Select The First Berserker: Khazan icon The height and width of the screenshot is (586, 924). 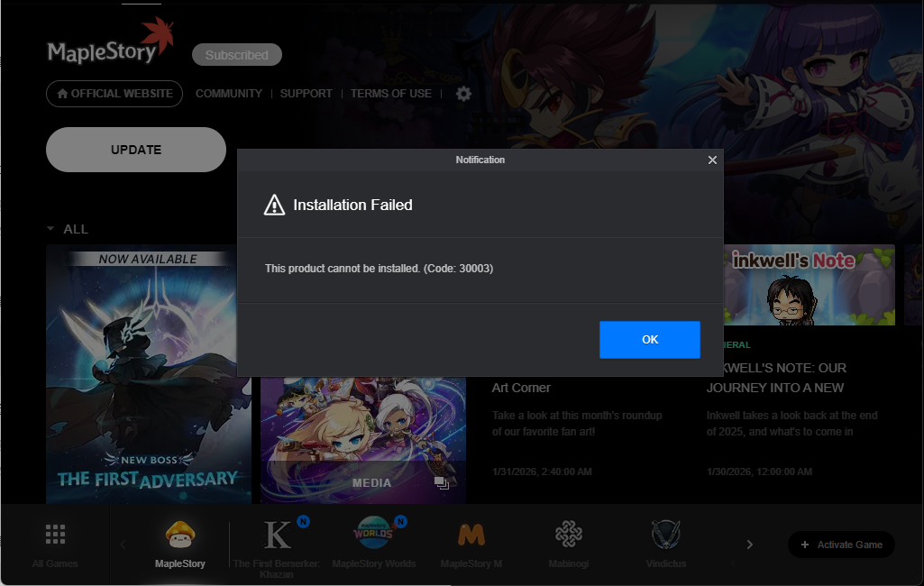point(278,536)
